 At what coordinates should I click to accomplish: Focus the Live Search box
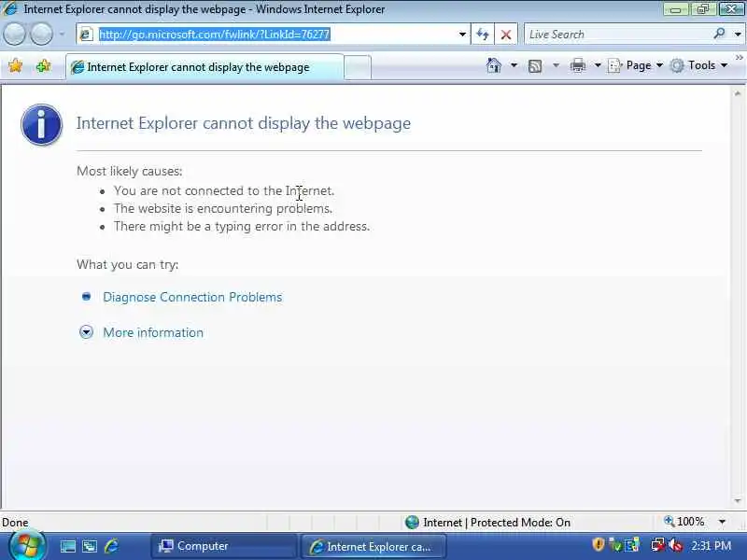[x=619, y=35]
